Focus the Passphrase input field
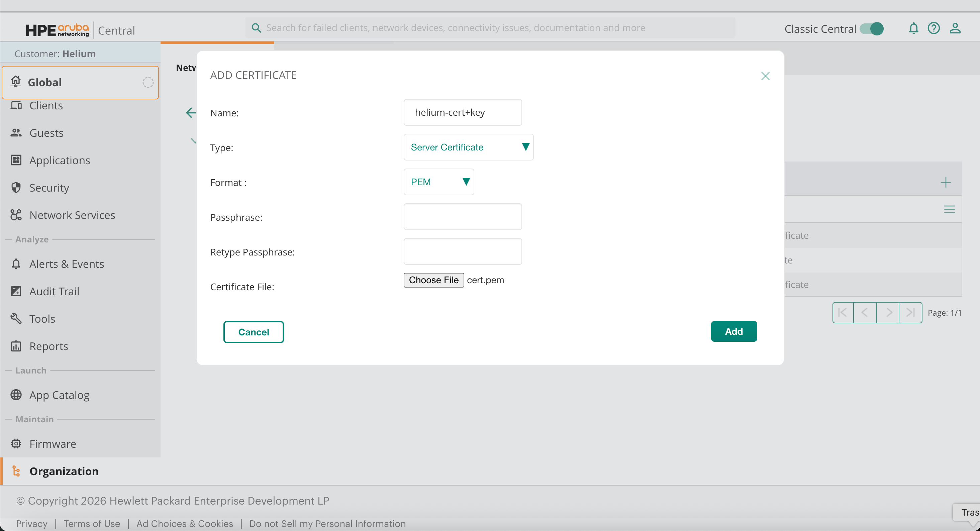Screen dimensions: 980x531 [x=462, y=217]
